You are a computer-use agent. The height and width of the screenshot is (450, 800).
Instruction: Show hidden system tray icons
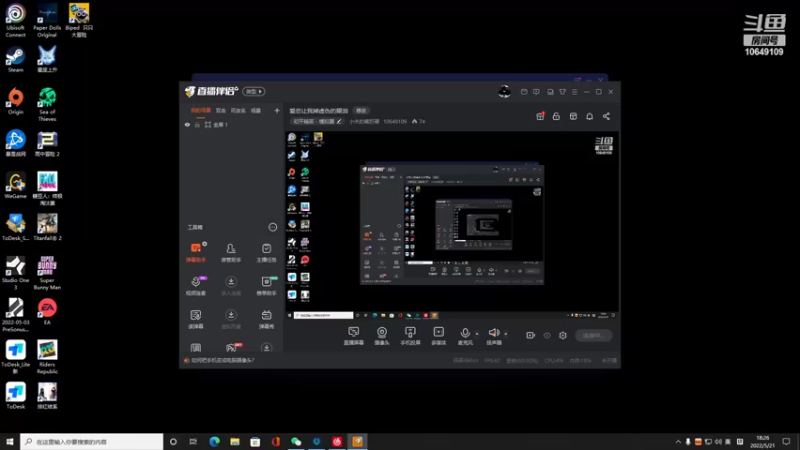click(x=678, y=442)
